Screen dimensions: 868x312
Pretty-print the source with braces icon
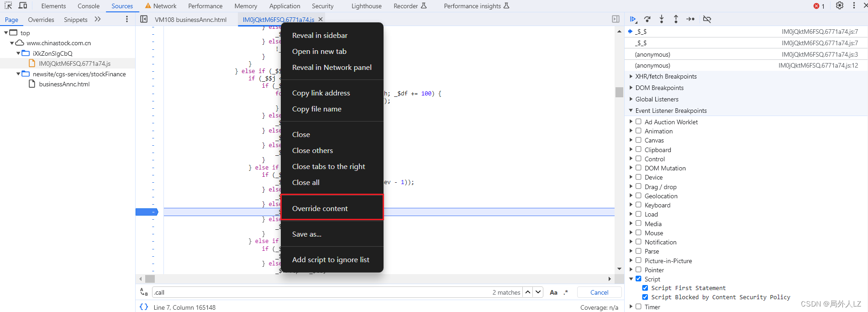(144, 307)
